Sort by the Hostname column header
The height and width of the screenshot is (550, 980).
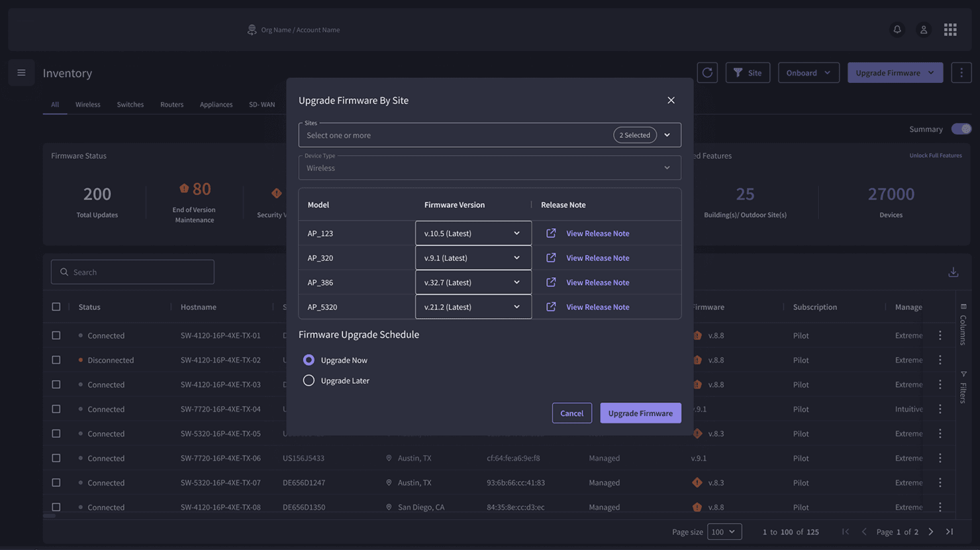[x=198, y=307]
